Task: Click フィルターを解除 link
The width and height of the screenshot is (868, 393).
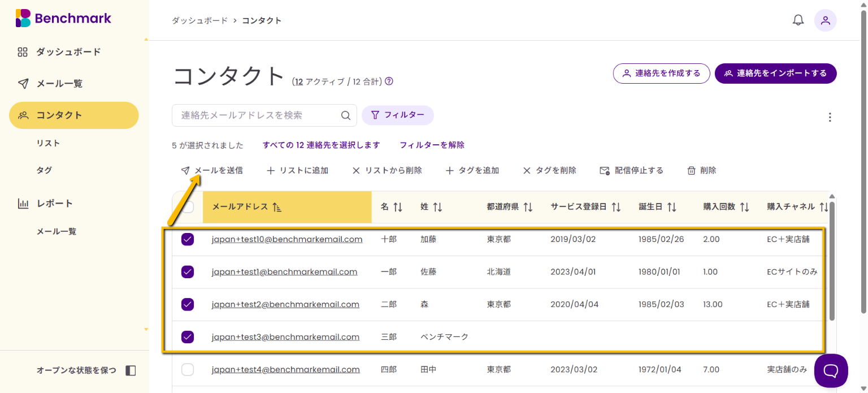Action: coord(432,145)
